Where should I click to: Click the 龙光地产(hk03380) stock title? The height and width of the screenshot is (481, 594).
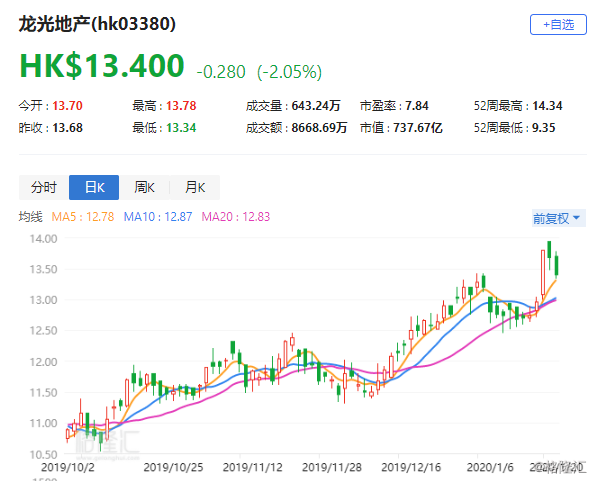click(x=97, y=24)
